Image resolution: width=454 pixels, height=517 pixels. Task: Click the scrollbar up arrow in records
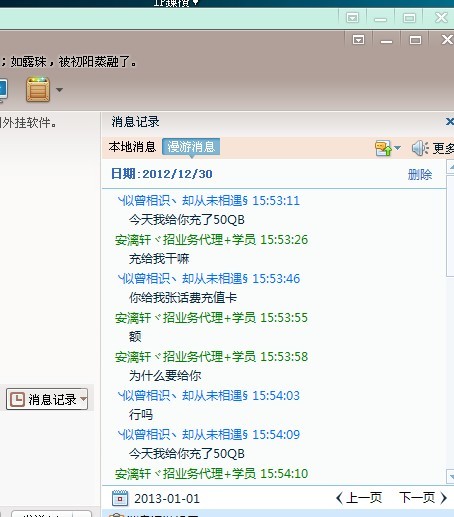[x=450, y=166]
